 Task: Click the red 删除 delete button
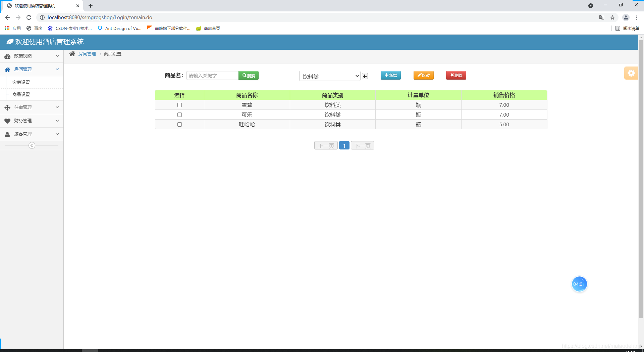click(456, 75)
